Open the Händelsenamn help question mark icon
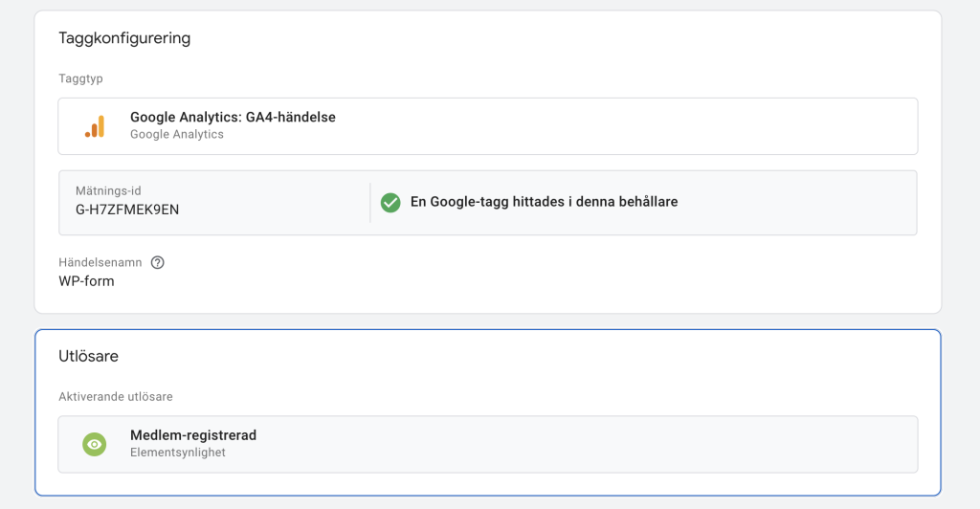980x509 pixels. [158, 262]
